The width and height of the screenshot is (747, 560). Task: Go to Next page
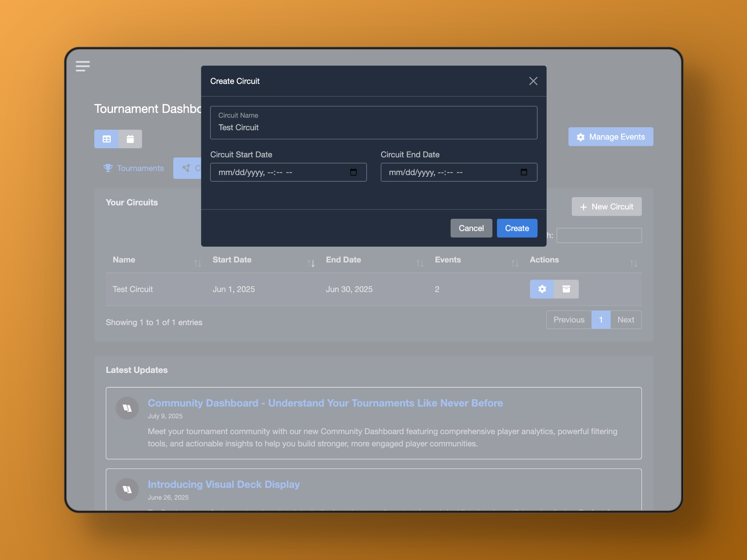pyautogui.click(x=626, y=320)
